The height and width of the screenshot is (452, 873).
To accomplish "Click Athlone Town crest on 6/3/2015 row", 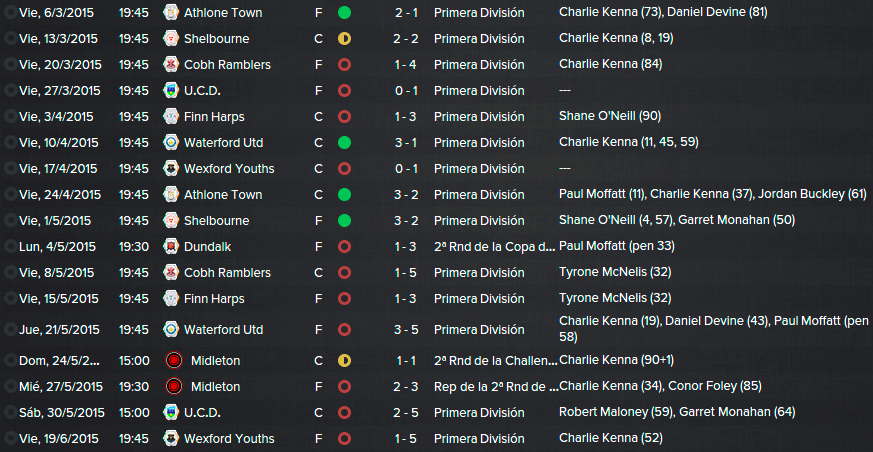I will coord(170,12).
